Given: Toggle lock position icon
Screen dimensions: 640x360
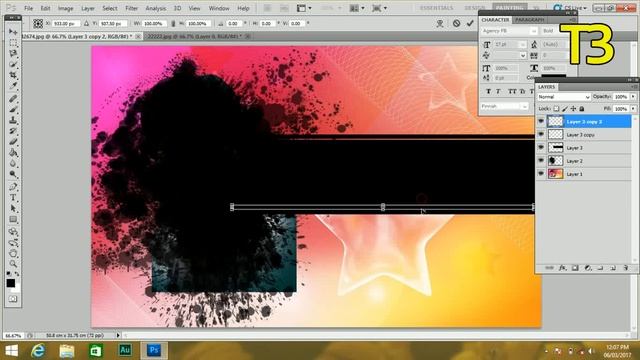Looking at the screenshot, I should pos(573,109).
